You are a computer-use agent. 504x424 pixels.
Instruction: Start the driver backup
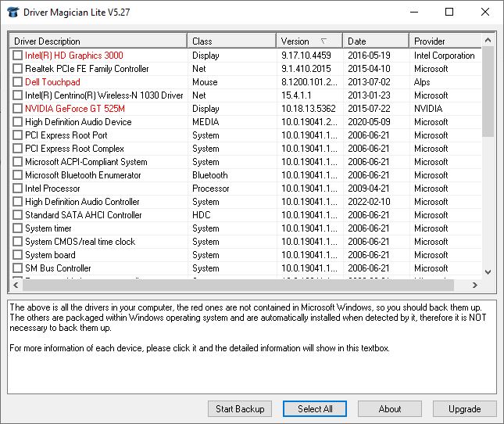tap(240, 408)
